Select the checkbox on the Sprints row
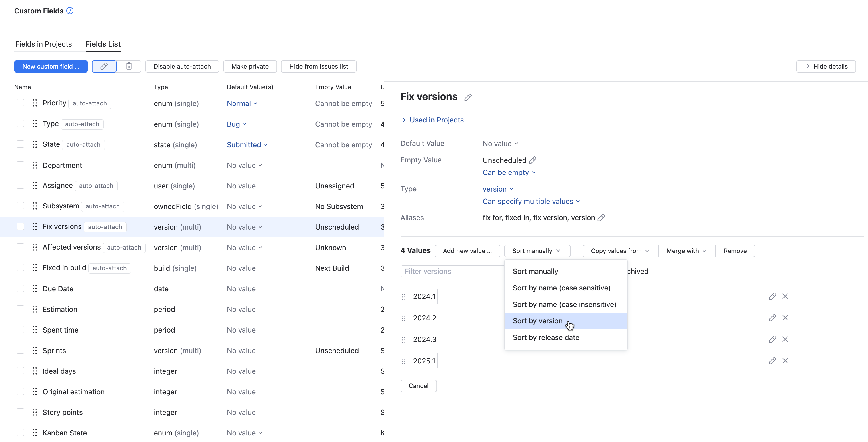868x442 pixels. (21, 350)
